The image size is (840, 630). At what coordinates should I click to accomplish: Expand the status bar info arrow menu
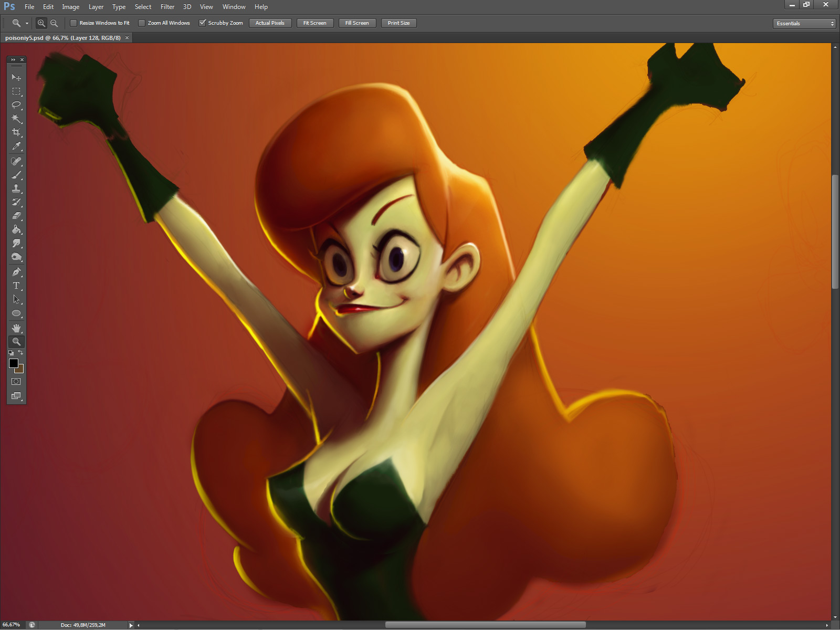pyautogui.click(x=131, y=625)
